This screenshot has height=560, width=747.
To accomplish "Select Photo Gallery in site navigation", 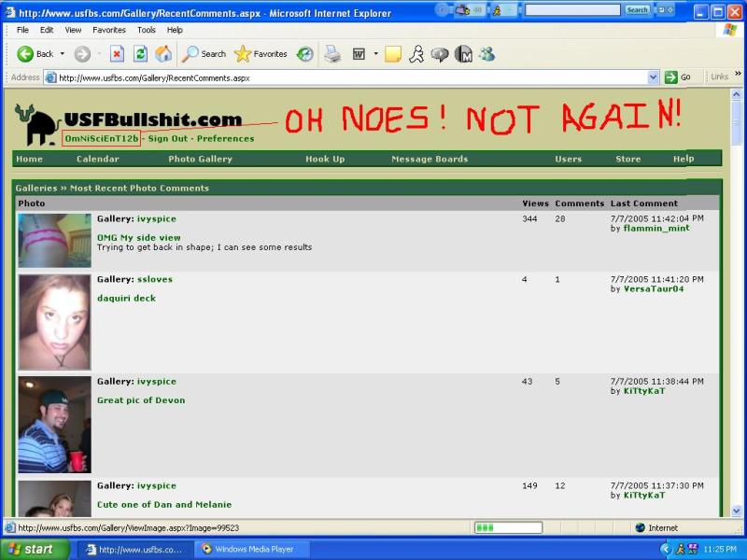I will (200, 159).
